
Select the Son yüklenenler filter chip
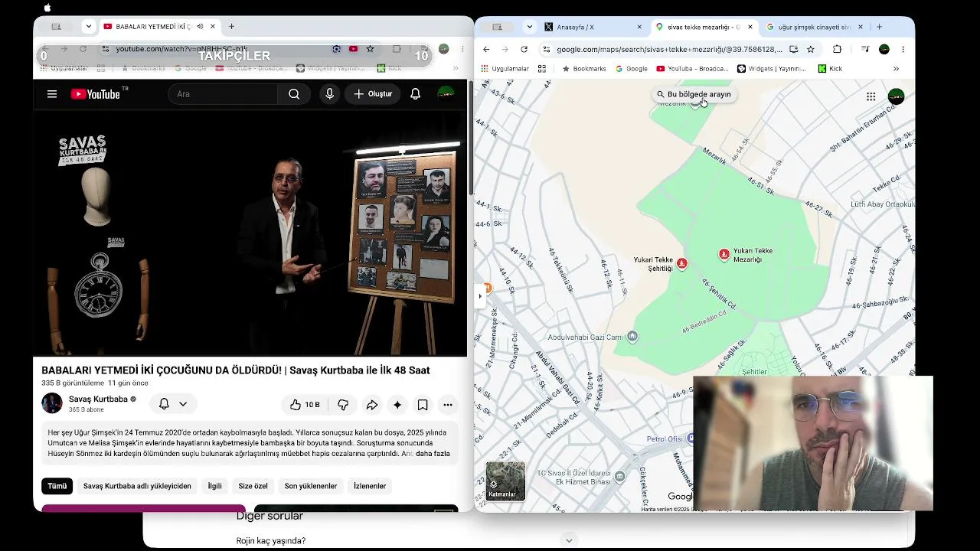click(x=311, y=486)
